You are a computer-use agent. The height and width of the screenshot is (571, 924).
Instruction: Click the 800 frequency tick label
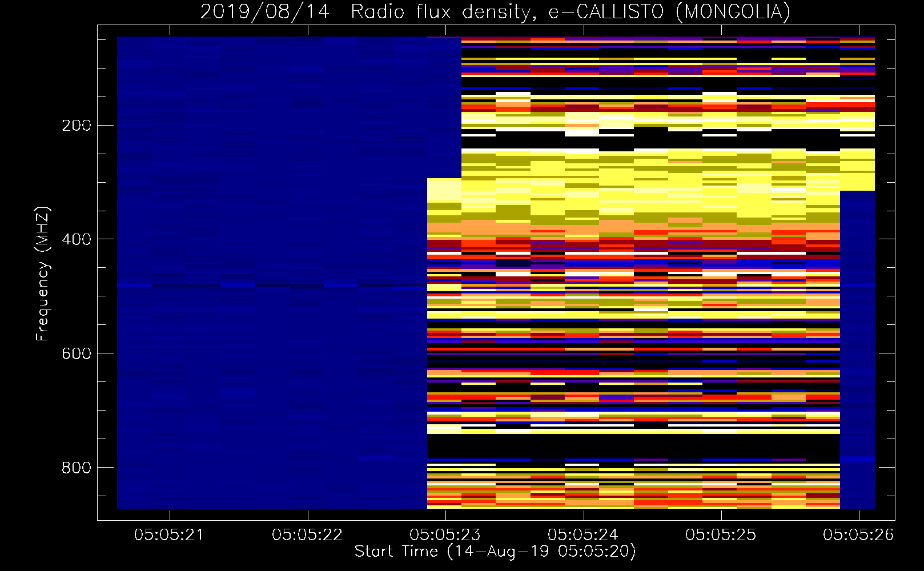tap(77, 468)
